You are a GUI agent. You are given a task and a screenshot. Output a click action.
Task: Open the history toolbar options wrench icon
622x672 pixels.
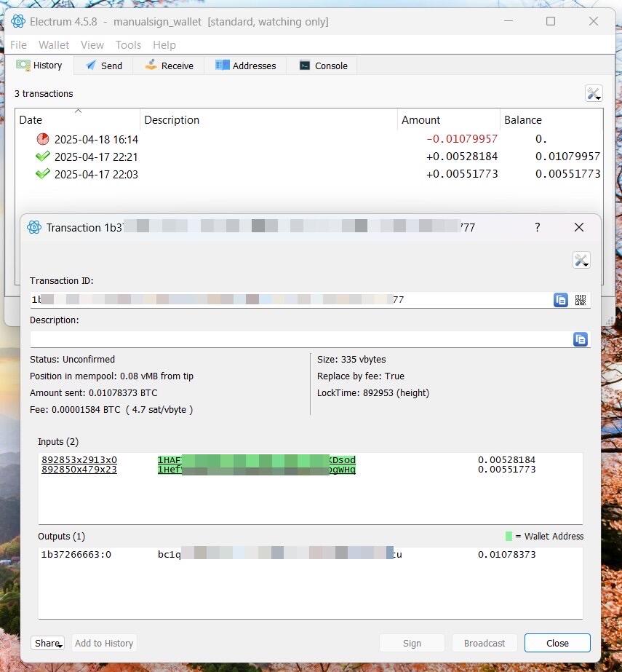click(x=594, y=93)
